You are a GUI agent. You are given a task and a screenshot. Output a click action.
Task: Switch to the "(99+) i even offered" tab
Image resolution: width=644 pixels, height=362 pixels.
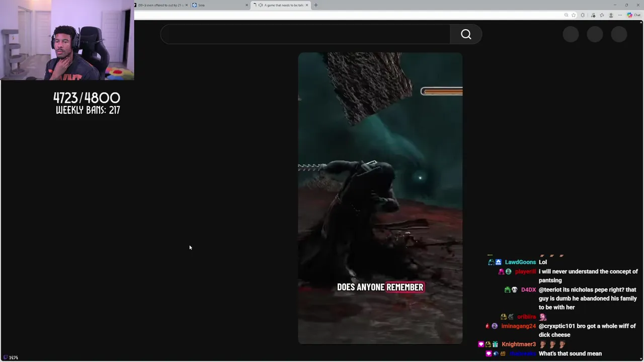tap(161, 5)
